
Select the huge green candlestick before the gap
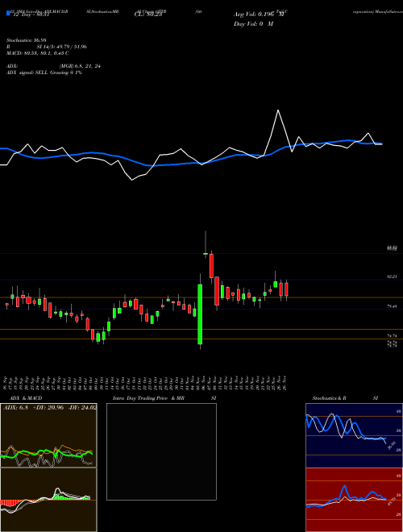[x=200, y=314]
